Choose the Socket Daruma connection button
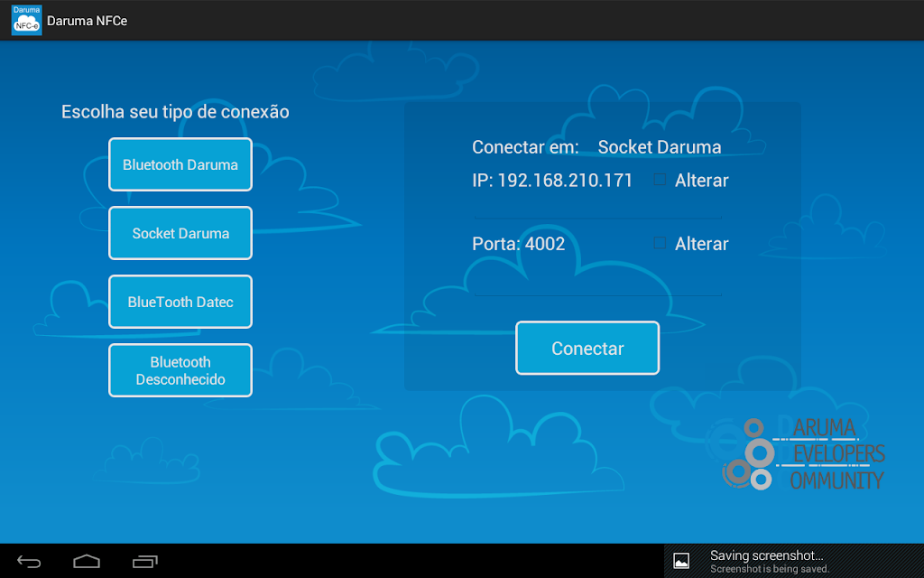 180,233
